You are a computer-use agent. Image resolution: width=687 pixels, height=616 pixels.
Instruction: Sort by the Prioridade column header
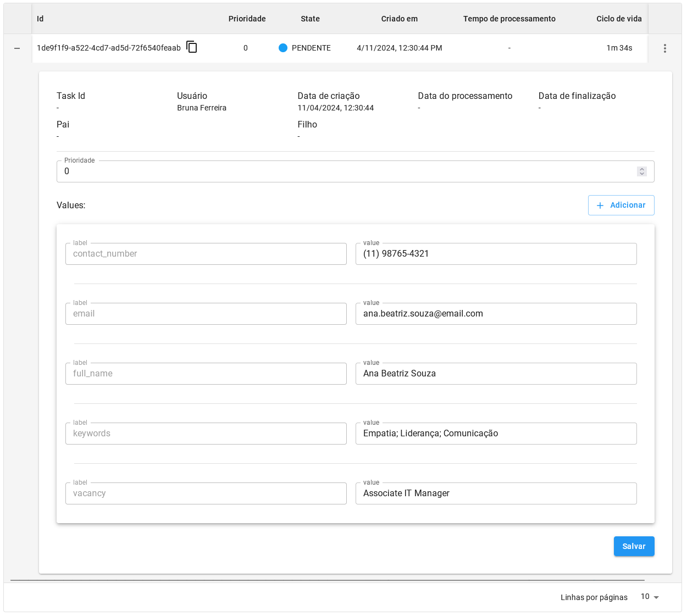point(247,19)
